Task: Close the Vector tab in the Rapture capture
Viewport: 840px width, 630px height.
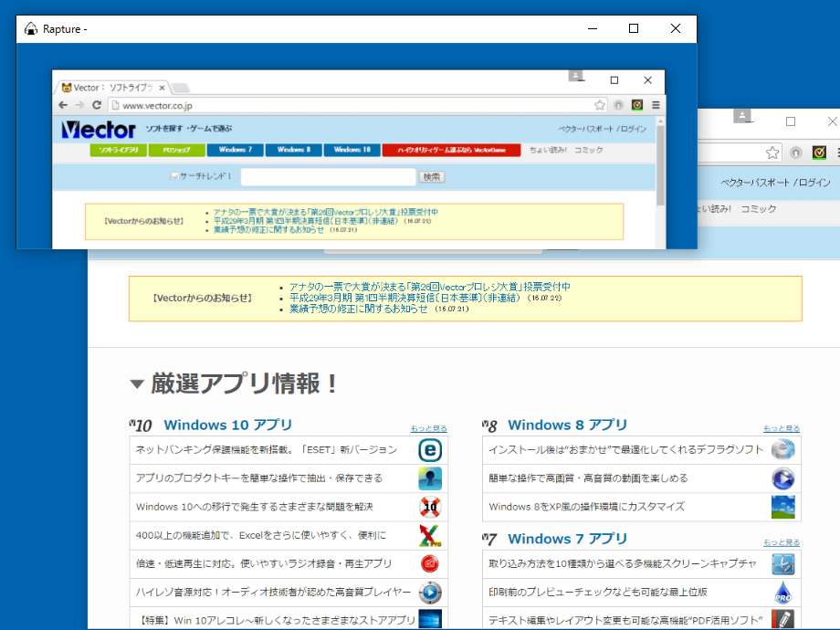Action: 162,88
